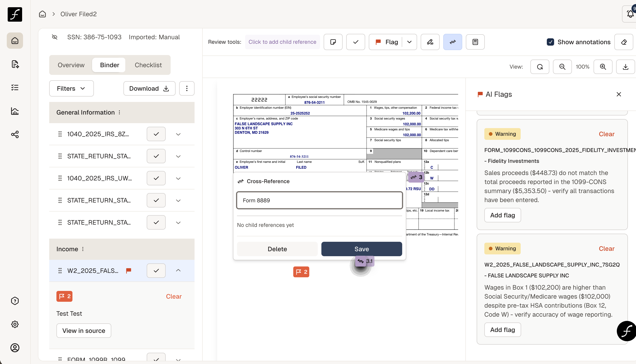Click the red flag icon on W2_2025_FALS
The image size is (636, 364).
pyautogui.click(x=129, y=270)
